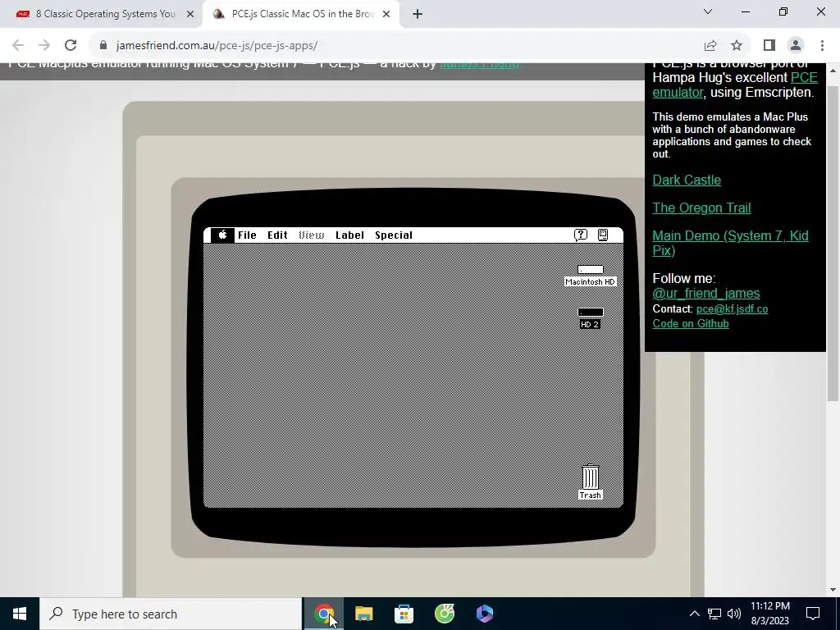Open the green circular taskbar app
Viewport: 840px width, 630px height.
tap(444, 614)
